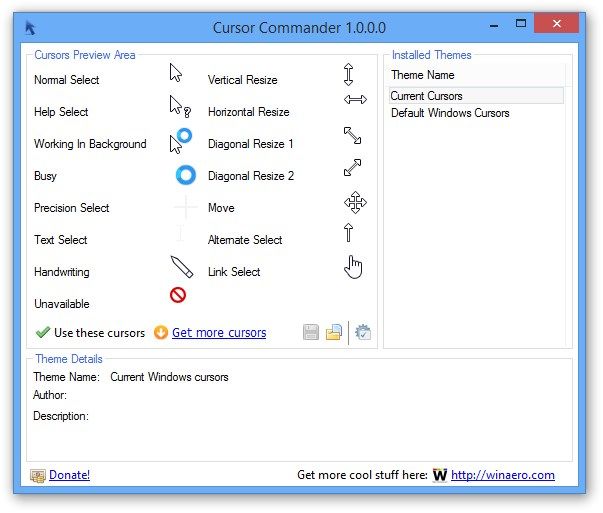This screenshot has height=513, width=603.
Task: Click the Theme Name column header
Action: 477,75
